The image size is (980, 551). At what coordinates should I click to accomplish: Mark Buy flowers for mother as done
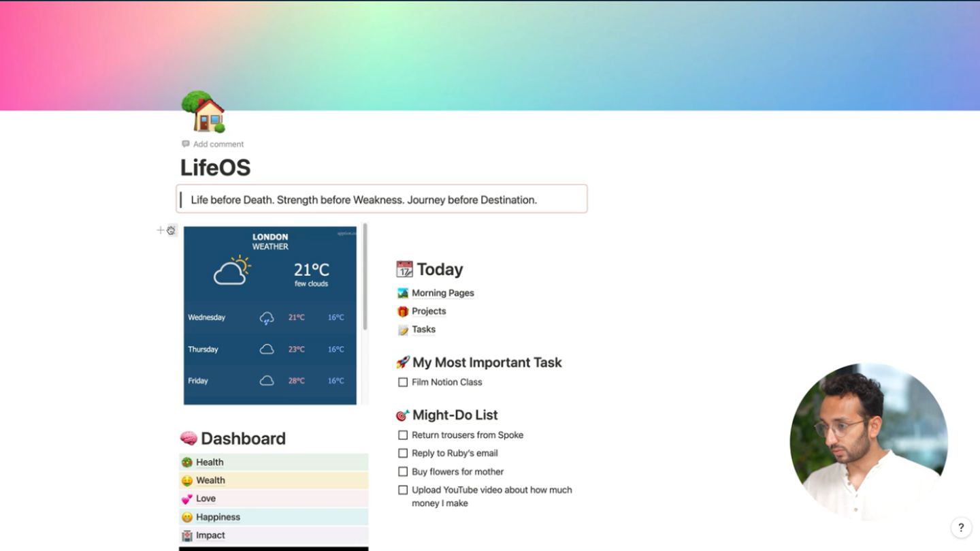click(x=403, y=471)
